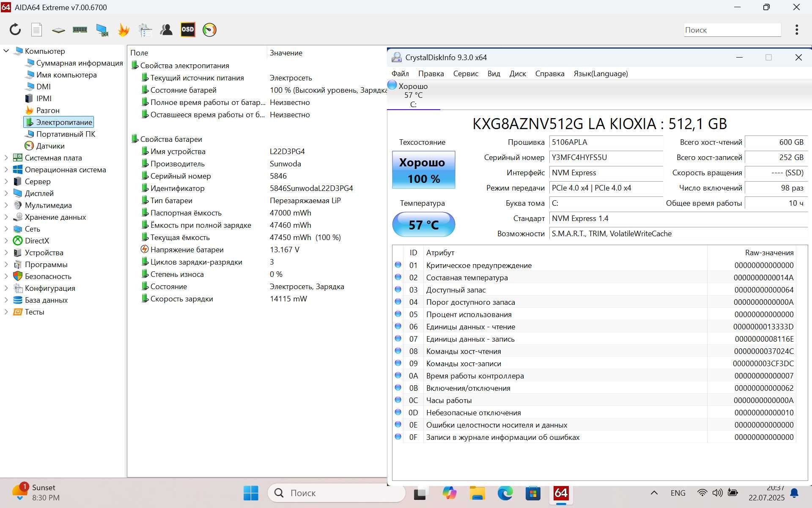Click the taskbar Поиск search box
This screenshot has width=812, height=508.
[337, 493]
